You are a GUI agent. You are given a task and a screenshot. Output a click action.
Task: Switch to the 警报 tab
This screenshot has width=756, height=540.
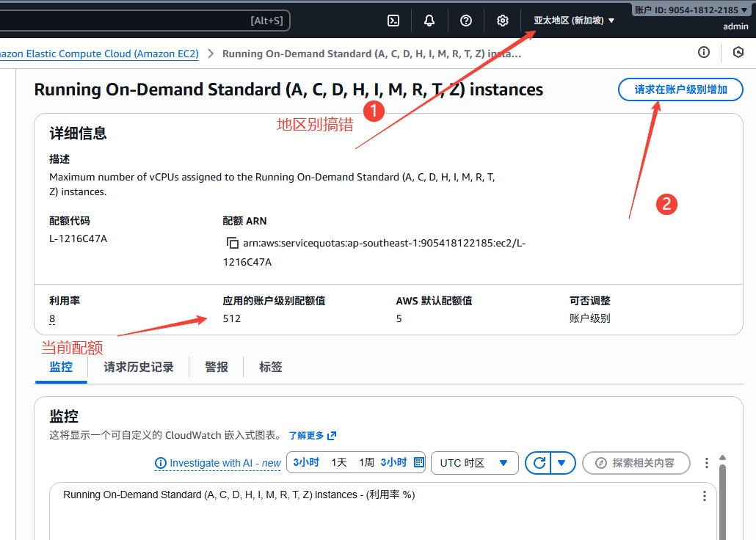coord(217,367)
